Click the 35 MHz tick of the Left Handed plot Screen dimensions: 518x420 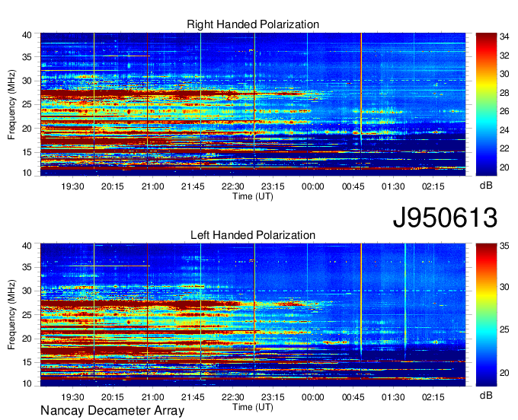[x=27, y=267]
